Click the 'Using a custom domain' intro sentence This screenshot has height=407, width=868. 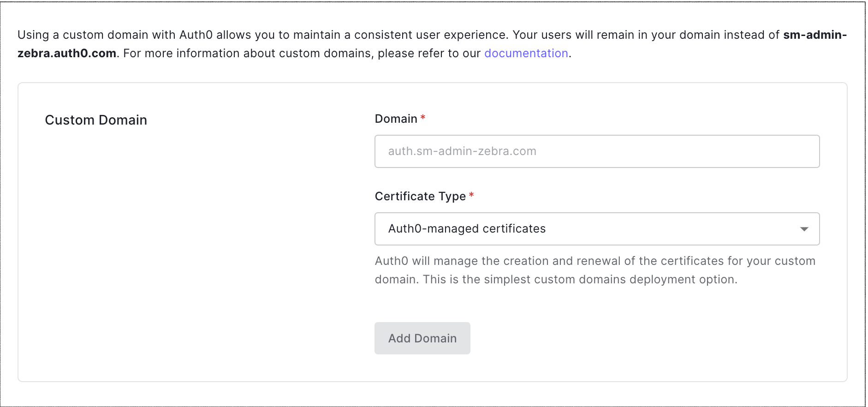[x=115, y=35]
